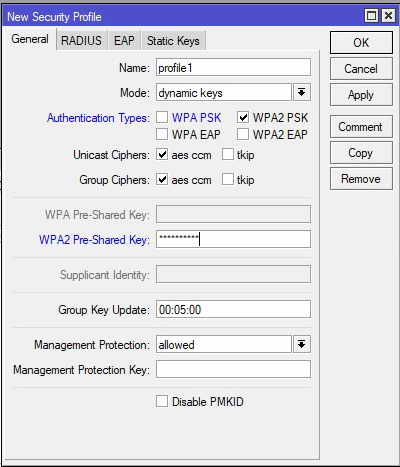
Task: Select the Comment button
Action: point(361,127)
